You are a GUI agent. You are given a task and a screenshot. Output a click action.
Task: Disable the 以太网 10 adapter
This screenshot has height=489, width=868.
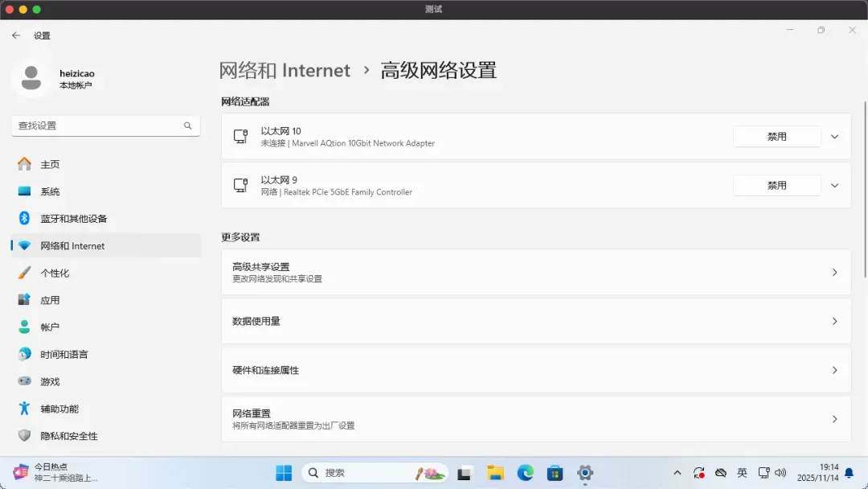tap(776, 137)
